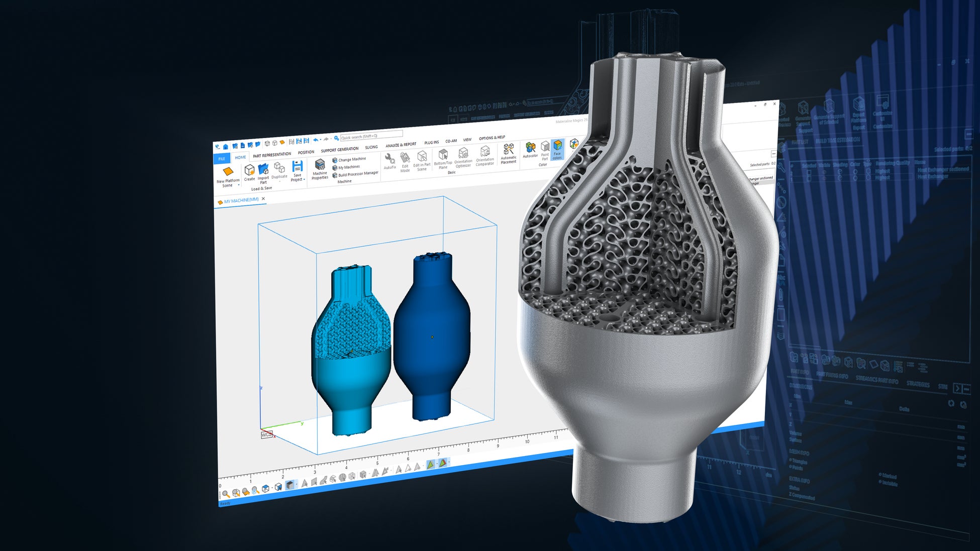Click the Autocolor icon
This screenshot has height=551, width=980.
[x=530, y=147]
